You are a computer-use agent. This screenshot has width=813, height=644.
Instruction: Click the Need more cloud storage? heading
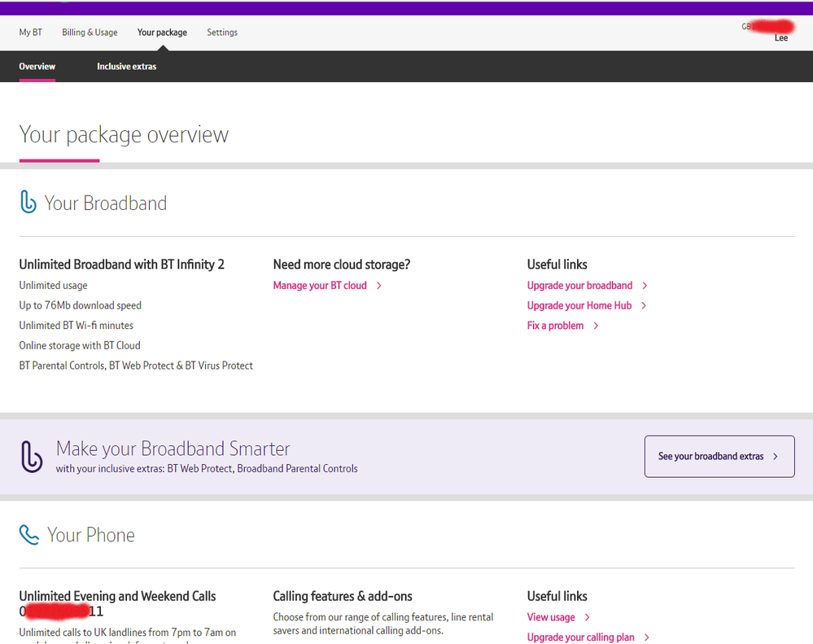pos(342,265)
